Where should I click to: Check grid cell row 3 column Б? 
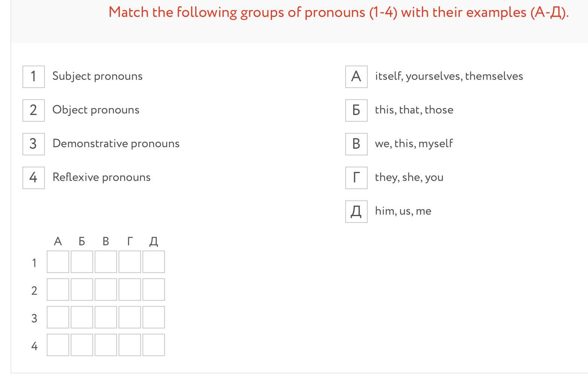pyautogui.click(x=82, y=317)
